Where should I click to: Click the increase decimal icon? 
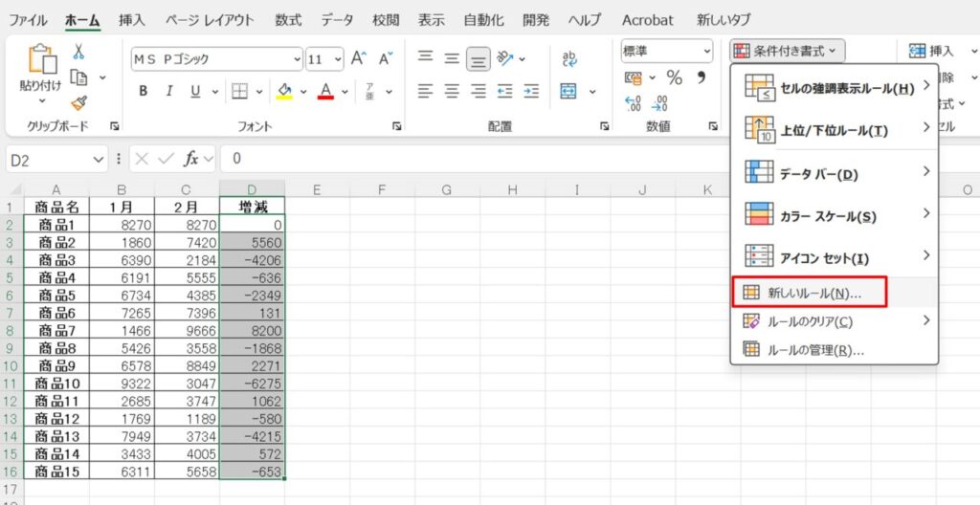pos(634,103)
